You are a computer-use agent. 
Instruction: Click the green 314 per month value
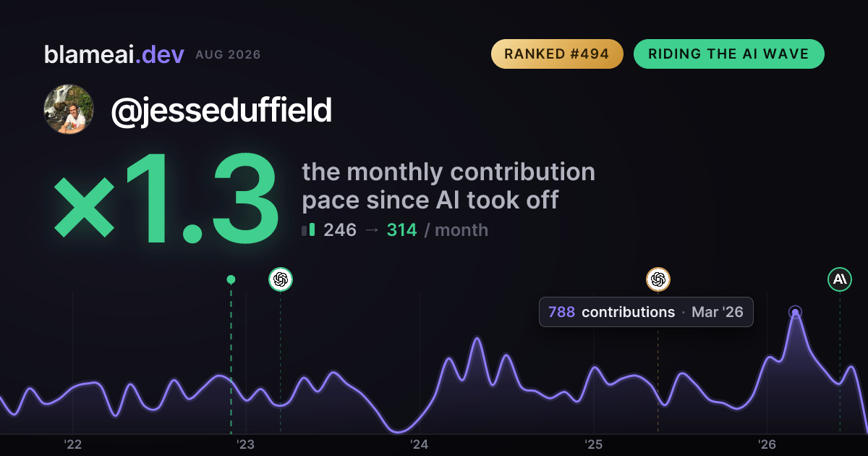[401, 230]
